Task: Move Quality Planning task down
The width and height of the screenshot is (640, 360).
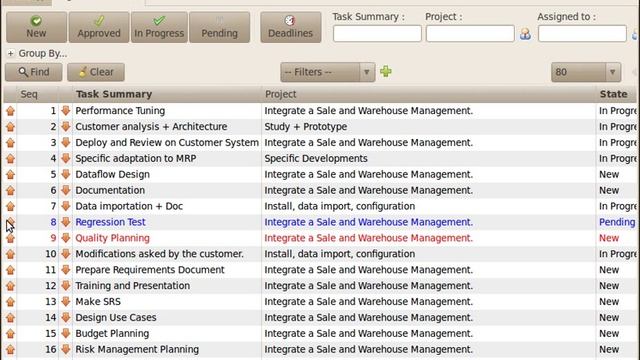Action: click(66, 238)
